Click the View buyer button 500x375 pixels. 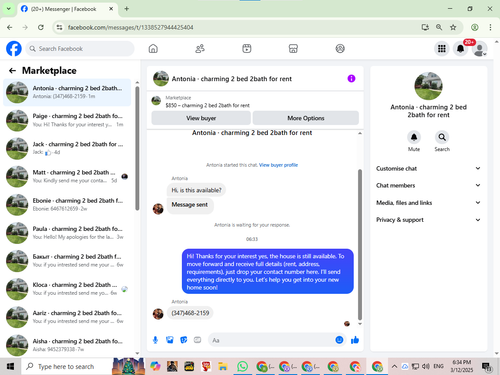point(201,118)
